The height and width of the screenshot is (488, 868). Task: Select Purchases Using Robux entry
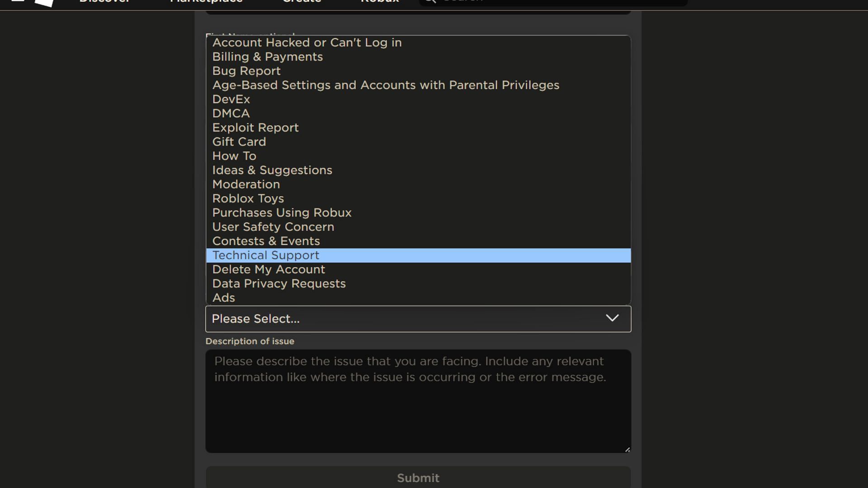(x=418, y=213)
